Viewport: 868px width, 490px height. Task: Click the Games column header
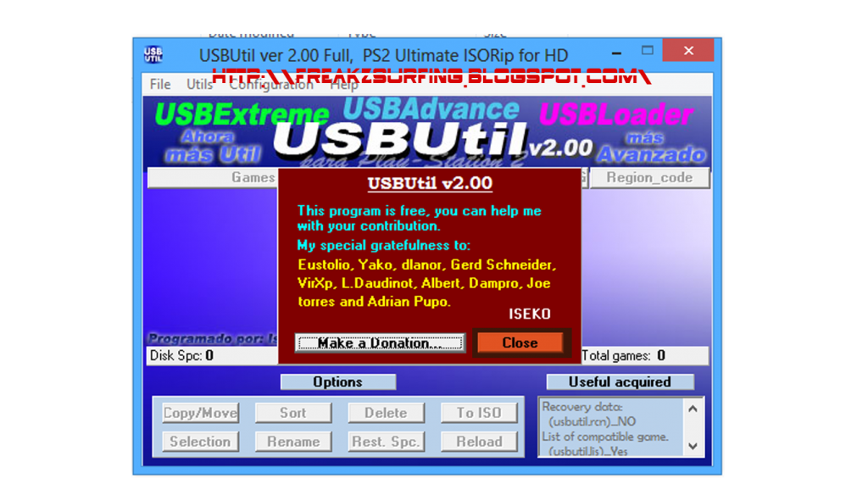pyautogui.click(x=213, y=178)
